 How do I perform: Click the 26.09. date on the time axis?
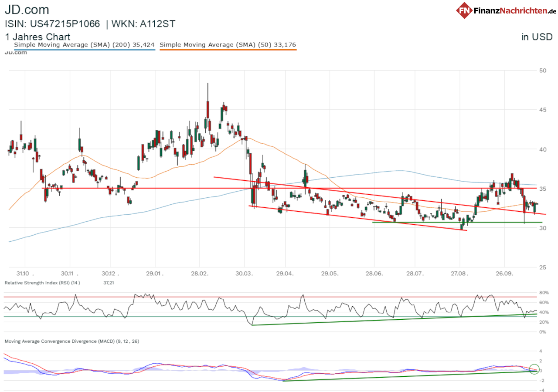(504, 274)
